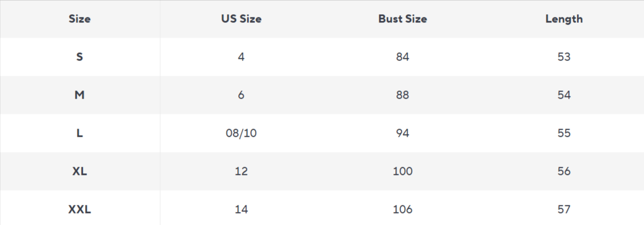Click the Length column header

click(x=564, y=19)
